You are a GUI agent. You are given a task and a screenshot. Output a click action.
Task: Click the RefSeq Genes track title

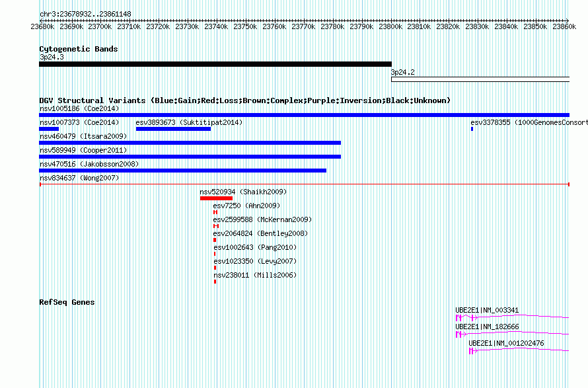pos(67,303)
